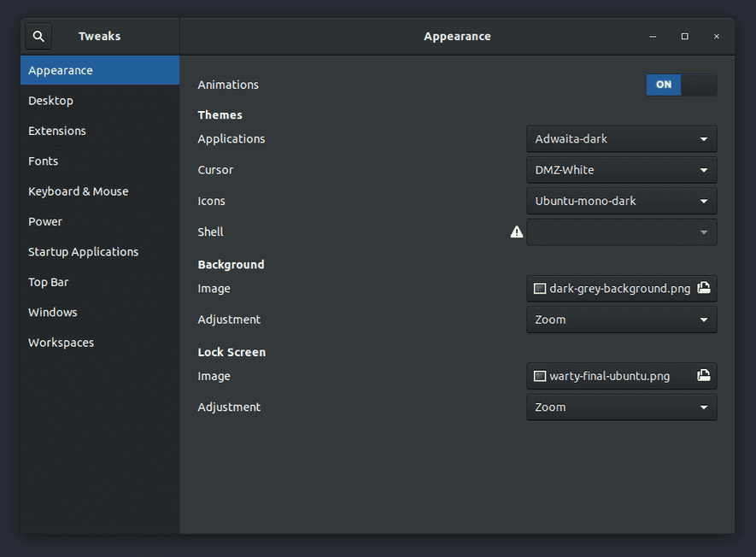Open the Windows section
Screen dimensions: 756x557
(100, 312)
